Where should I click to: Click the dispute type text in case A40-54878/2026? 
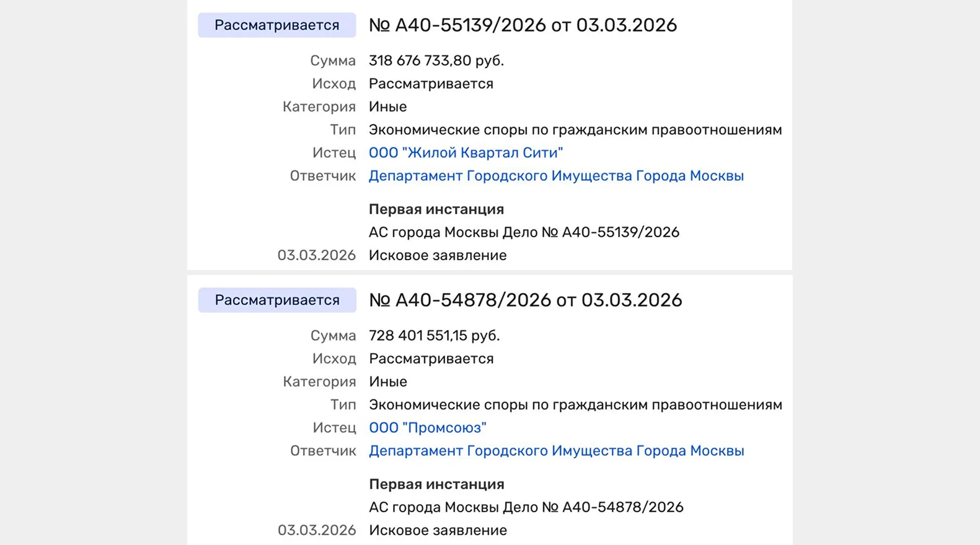tap(575, 405)
